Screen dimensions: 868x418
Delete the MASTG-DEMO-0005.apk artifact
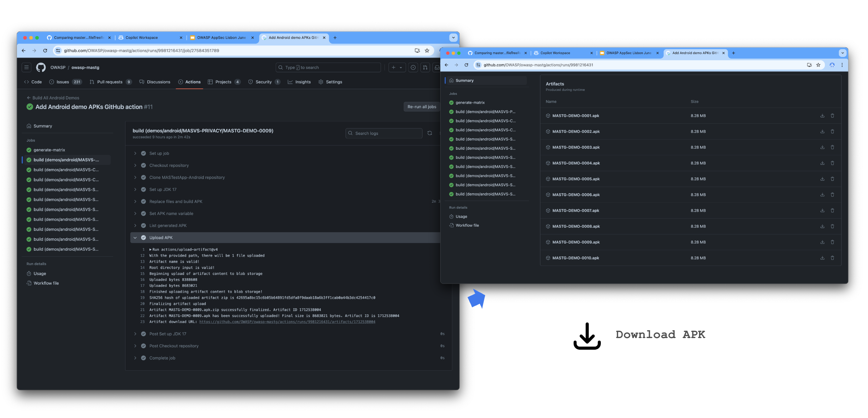pos(832,179)
